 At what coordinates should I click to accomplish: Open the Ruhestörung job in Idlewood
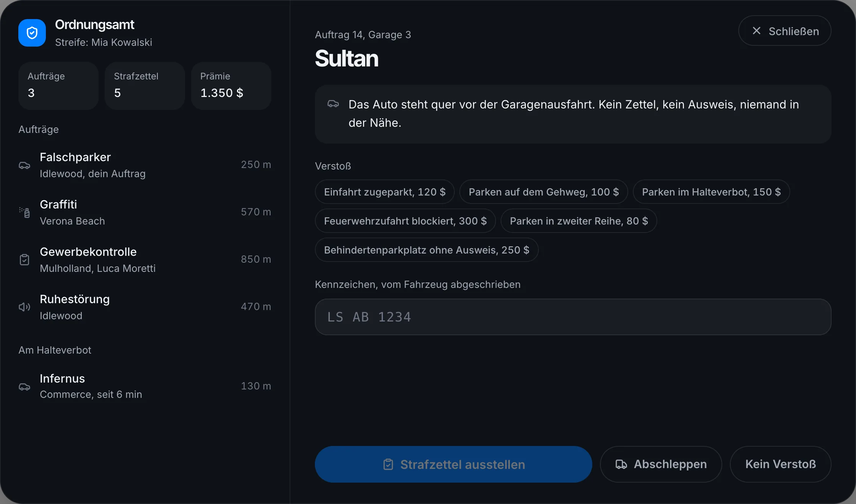point(145,307)
